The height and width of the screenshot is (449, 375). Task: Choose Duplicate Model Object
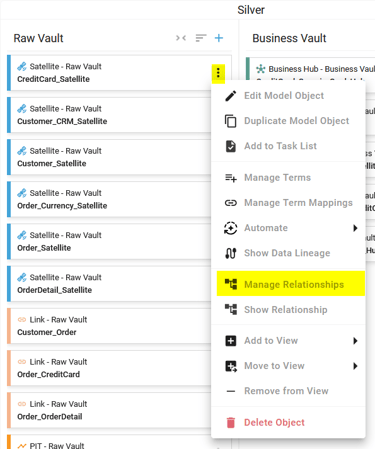click(288, 121)
